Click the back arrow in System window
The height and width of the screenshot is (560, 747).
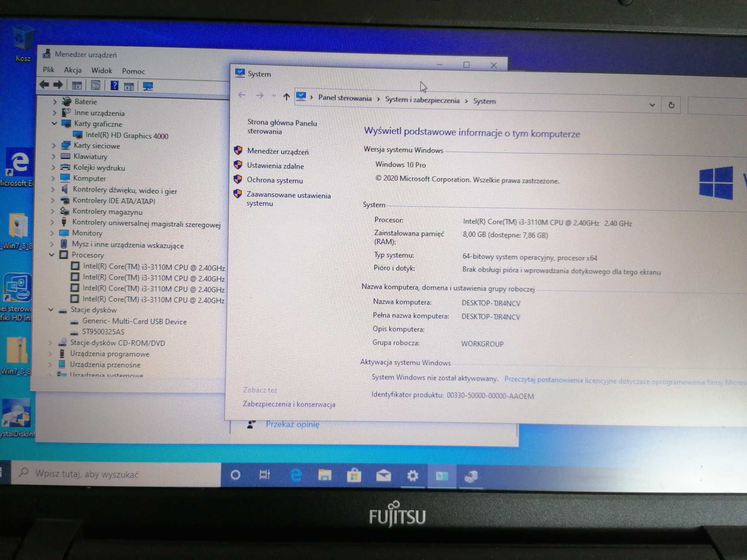pyautogui.click(x=242, y=95)
